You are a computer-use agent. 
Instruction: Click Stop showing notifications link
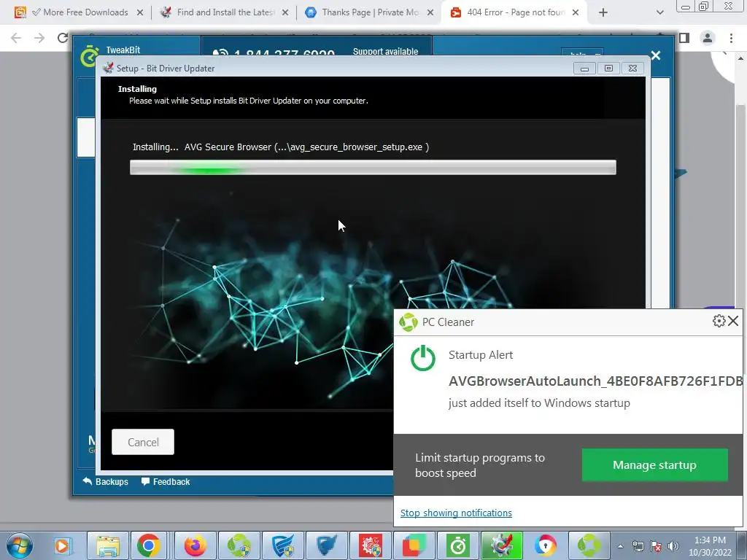pyautogui.click(x=456, y=513)
